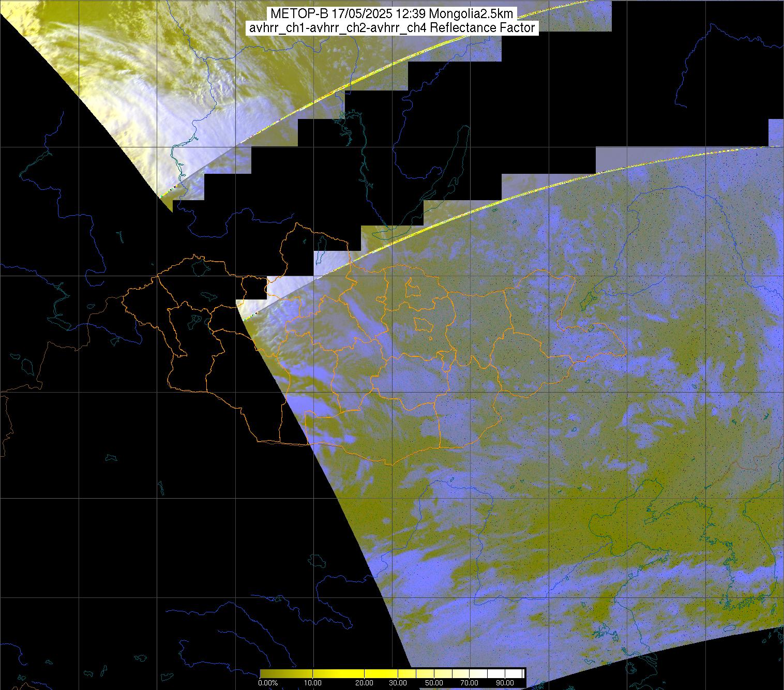Click the METOP-B date and time title

click(391, 14)
